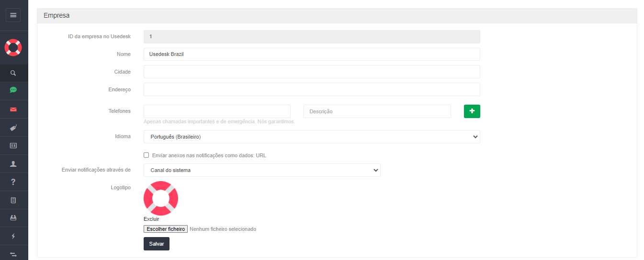
Task: Focus the Endereço input field
Action: (x=312, y=89)
